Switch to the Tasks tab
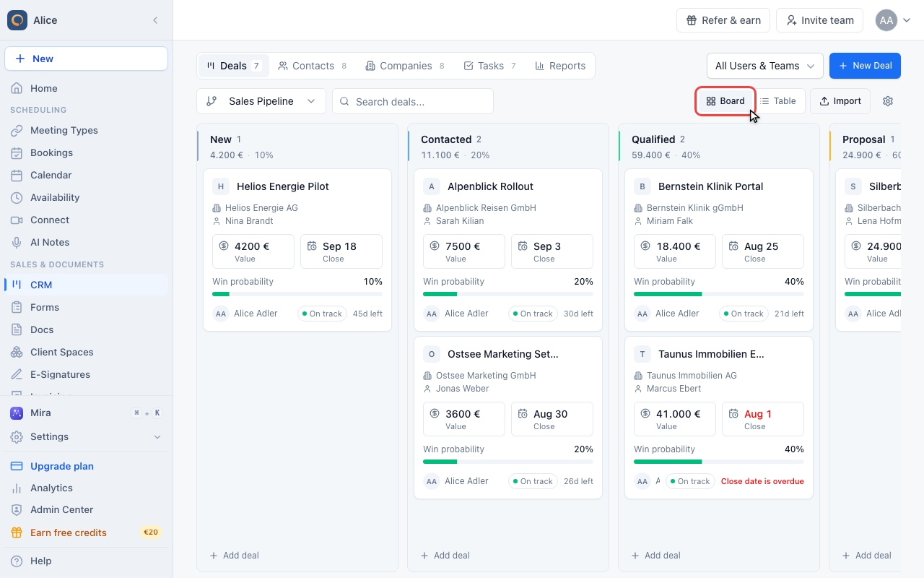924x578 pixels. 490,66
